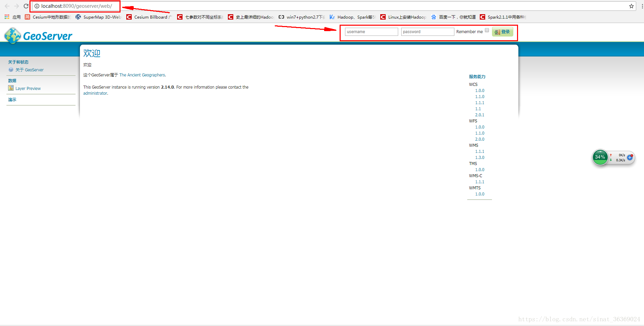
Task: Click the green 34% memory widget
Action: pos(600,157)
